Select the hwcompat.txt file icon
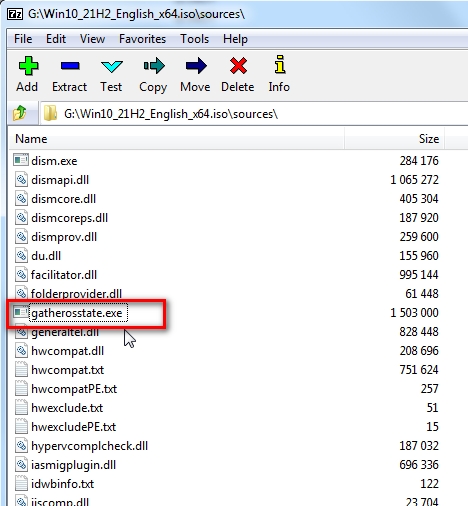The image size is (468, 506). pyautogui.click(x=21, y=369)
